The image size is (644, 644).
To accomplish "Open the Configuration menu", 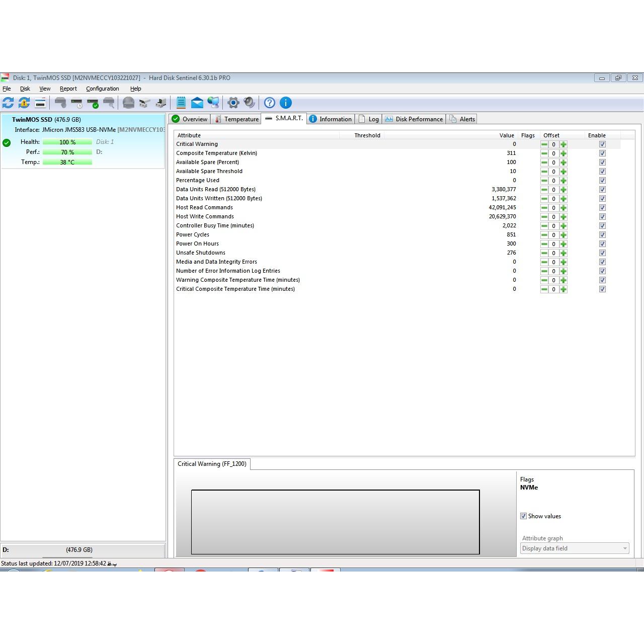I will click(x=102, y=89).
